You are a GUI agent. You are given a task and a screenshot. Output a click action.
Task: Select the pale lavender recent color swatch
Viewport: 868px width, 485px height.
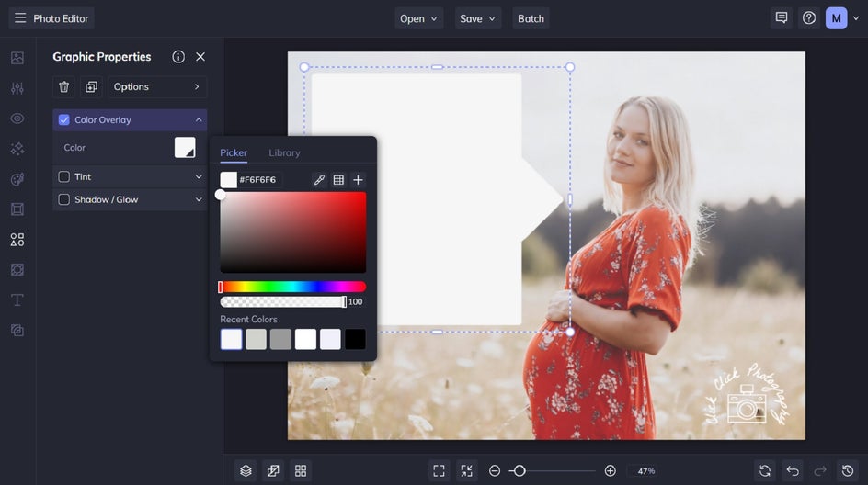click(330, 339)
